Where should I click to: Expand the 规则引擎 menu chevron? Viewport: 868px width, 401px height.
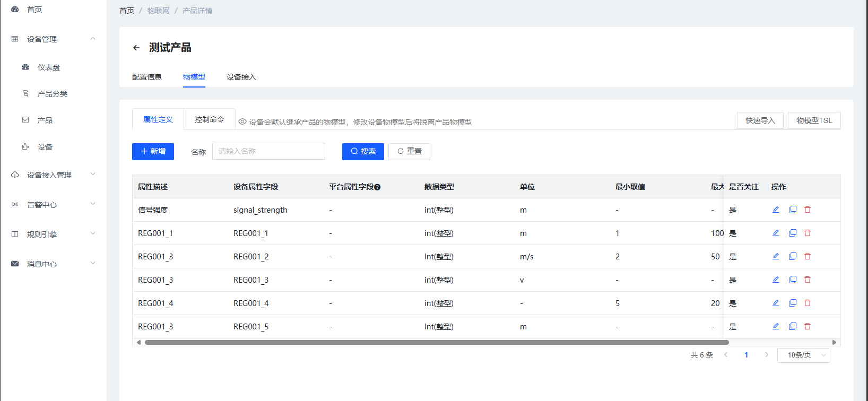coord(93,233)
